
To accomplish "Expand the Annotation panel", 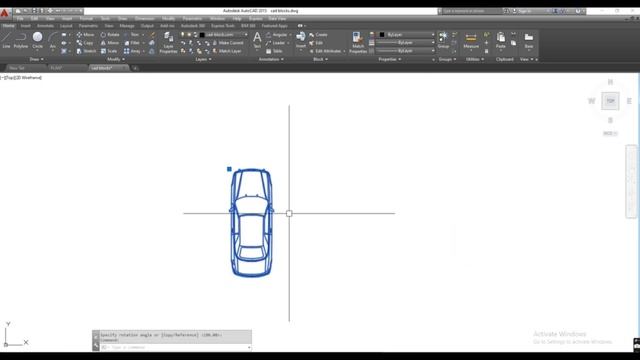I will point(271,59).
